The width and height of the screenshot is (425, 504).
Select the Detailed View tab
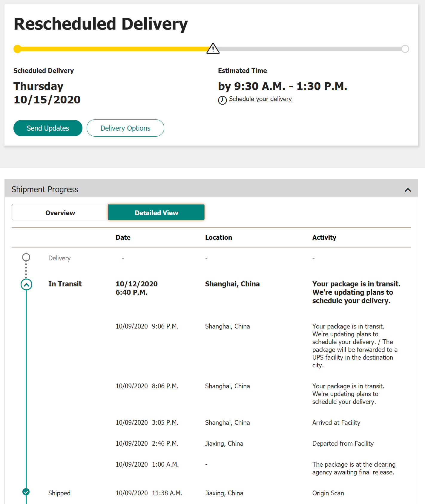pos(156,213)
